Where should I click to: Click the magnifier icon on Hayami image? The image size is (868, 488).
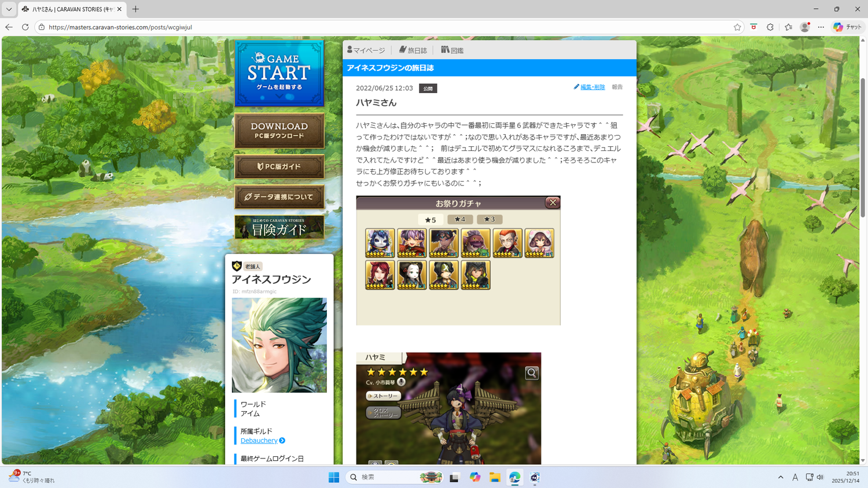point(531,373)
